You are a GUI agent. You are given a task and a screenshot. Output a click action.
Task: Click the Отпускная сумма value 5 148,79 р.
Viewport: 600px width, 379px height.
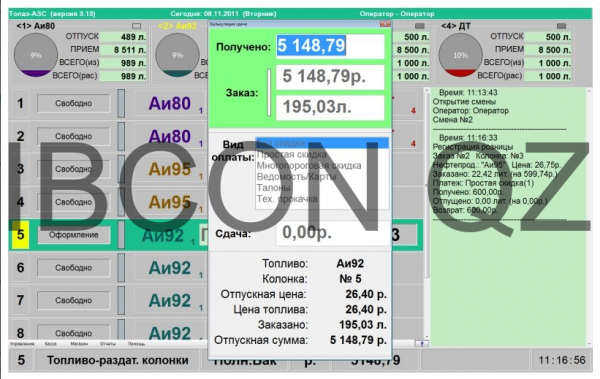point(358,340)
